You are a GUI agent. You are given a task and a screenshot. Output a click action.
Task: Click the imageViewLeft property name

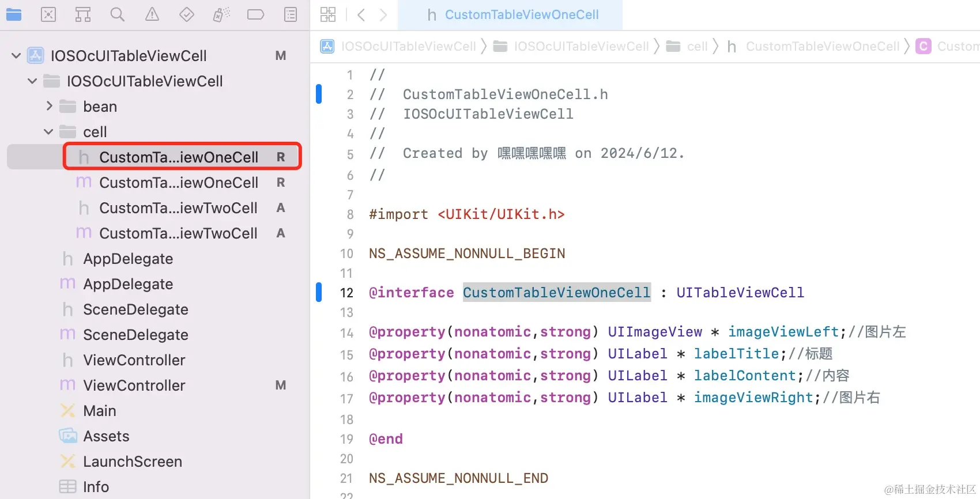click(784, 332)
